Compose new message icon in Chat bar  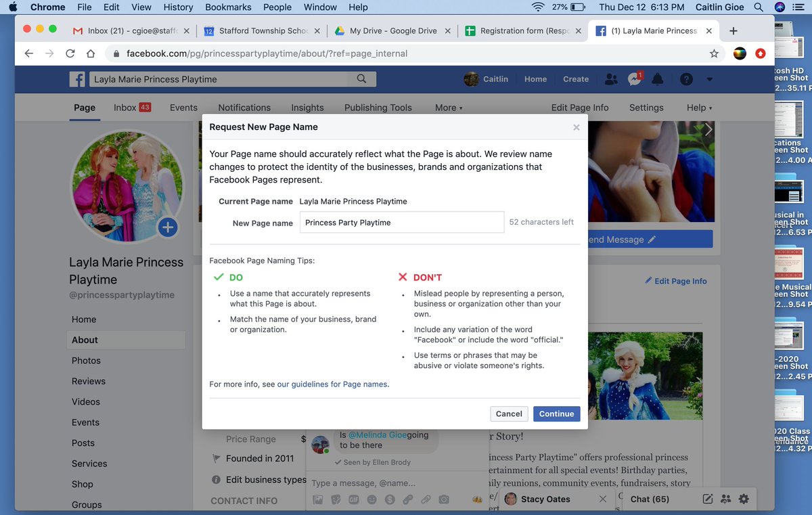point(708,499)
